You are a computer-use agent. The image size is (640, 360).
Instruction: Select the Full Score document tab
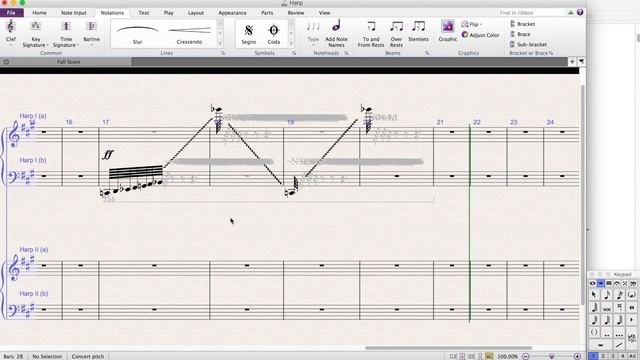click(x=68, y=62)
